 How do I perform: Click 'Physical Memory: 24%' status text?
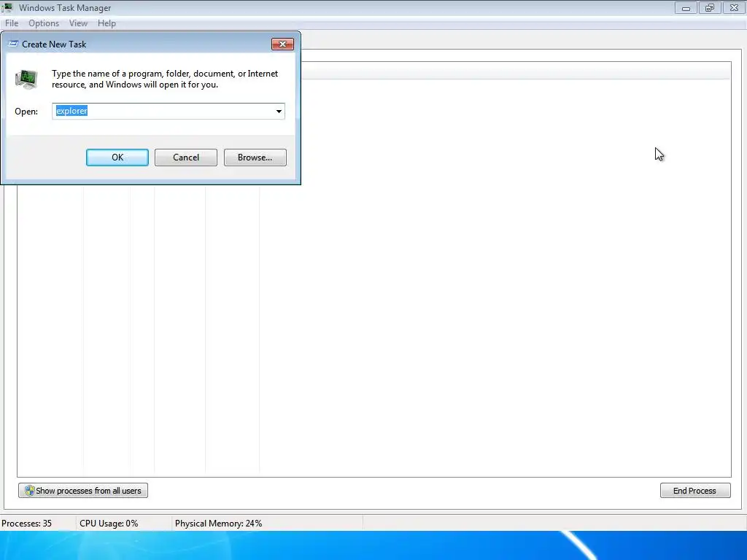click(x=218, y=524)
